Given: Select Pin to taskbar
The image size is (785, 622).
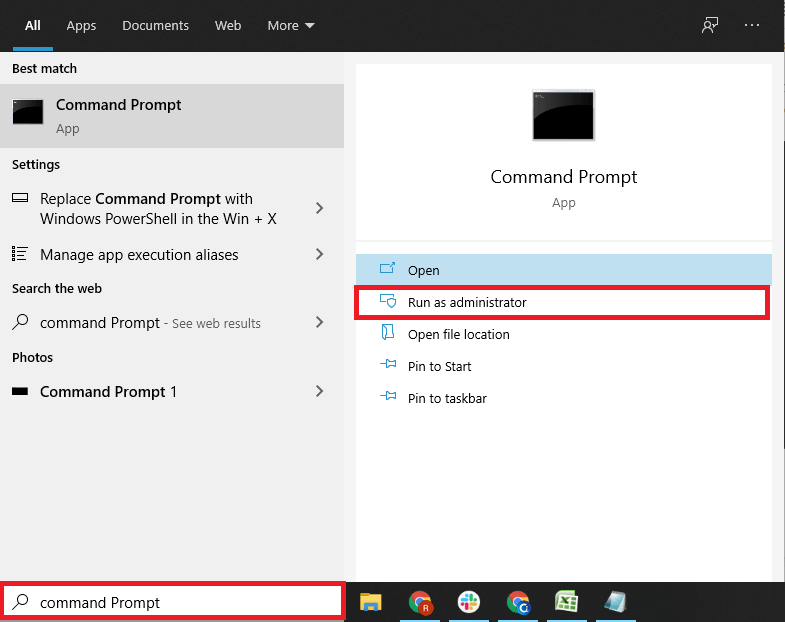Looking at the screenshot, I should (564, 398).
